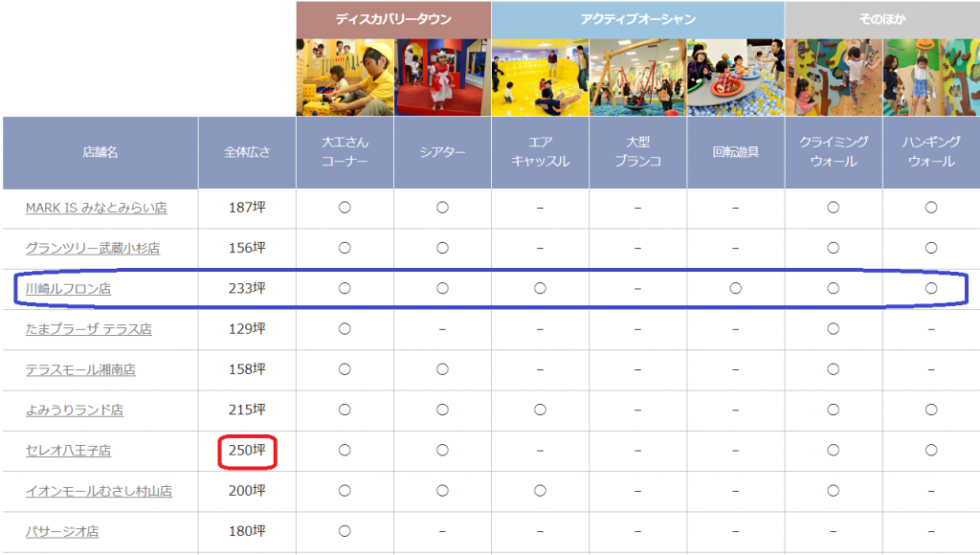Viewport: 980px width, 555px height.
Task: Select the 215坪 cell
Action: point(247,410)
